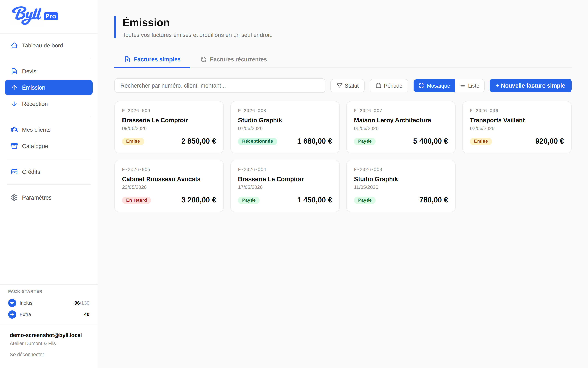The width and height of the screenshot is (588, 368).
Task: Click the up-arrow icon for Émission
Action: [x=14, y=88]
